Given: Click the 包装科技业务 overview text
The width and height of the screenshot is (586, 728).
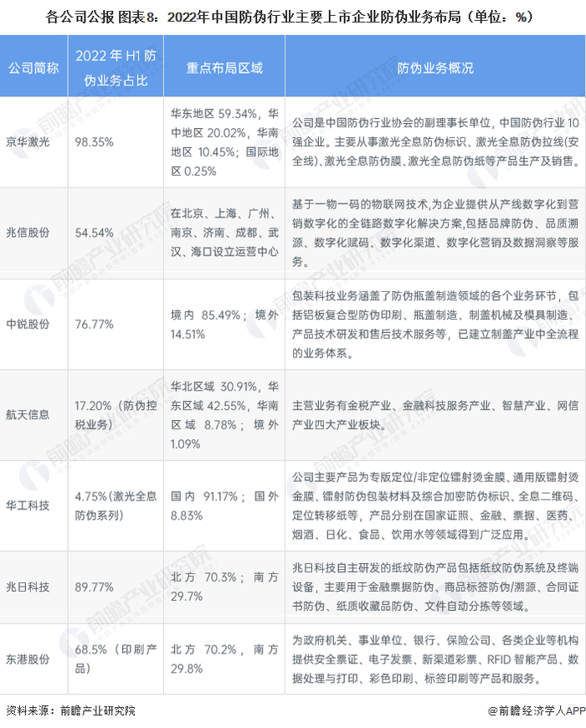Looking at the screenshot, I should [x=435, y=324].
